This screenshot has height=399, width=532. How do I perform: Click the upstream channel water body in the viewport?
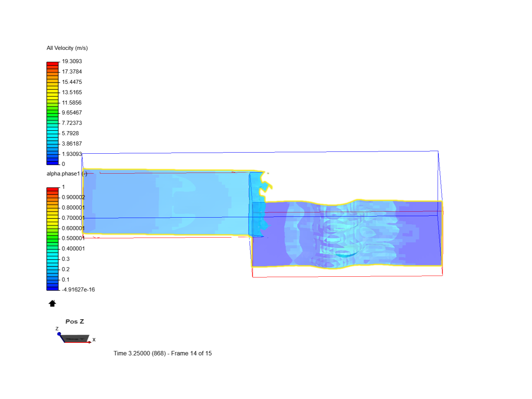pyautogui.click(x=166, y=203)
